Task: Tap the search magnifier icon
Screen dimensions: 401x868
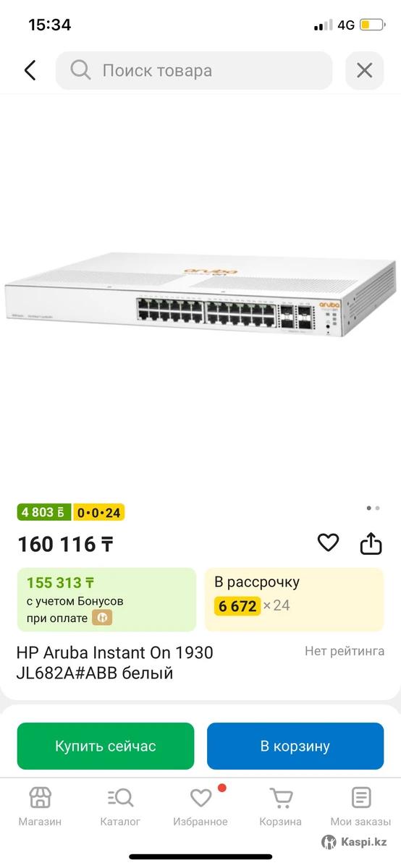Action: pos(80,70)
